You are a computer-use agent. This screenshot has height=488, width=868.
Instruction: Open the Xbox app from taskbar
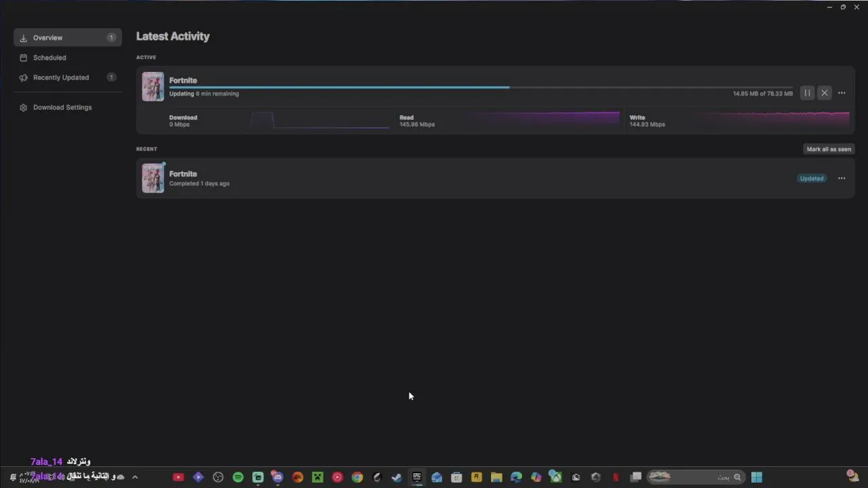click(555, 477)
